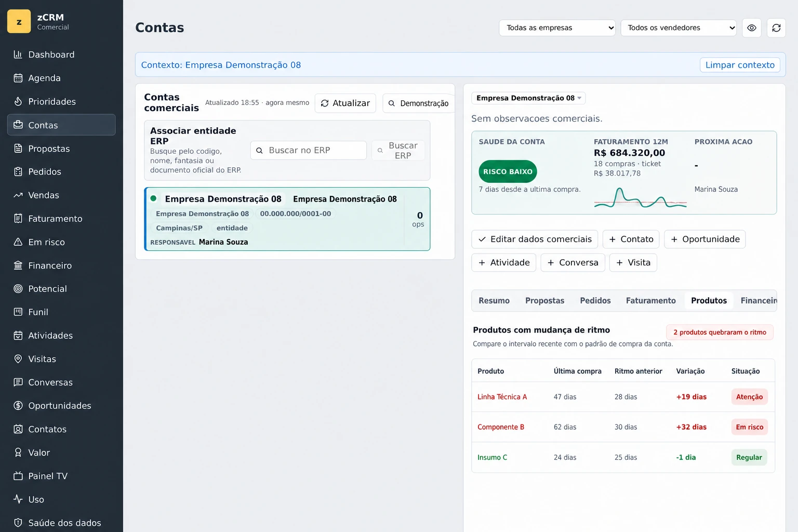Click Editar dados comerciais
This screenshot has width=798, height=532.
pyautogui.click(x=535, y=239)
